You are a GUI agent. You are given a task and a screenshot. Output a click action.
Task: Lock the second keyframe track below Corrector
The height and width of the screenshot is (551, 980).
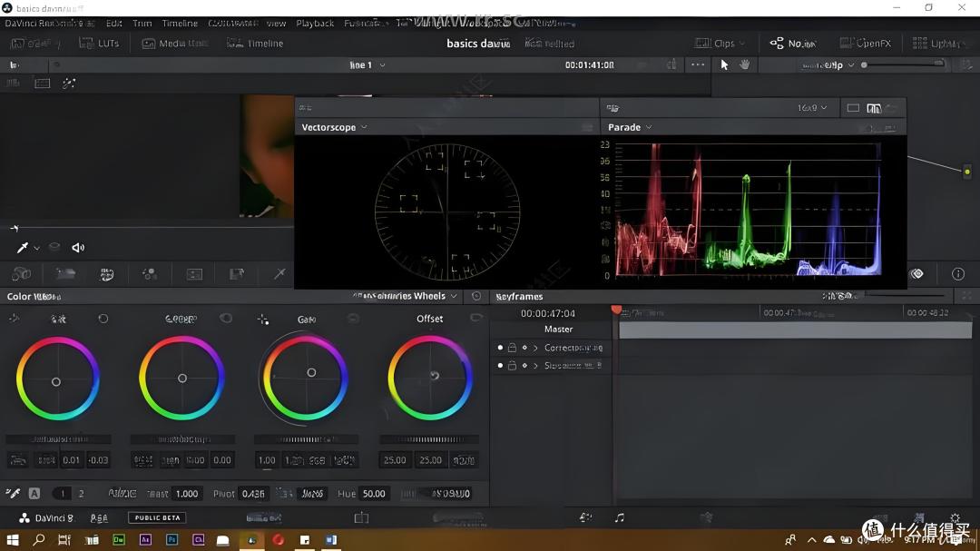coord(512,365)
